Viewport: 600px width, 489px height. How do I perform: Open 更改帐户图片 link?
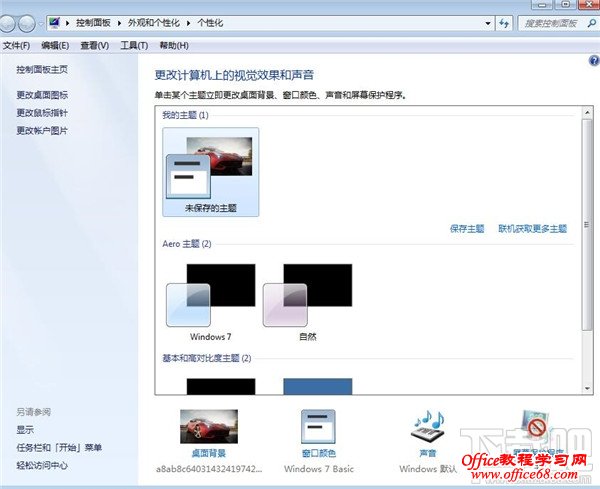pyautogui.click(x=42, y=130)
